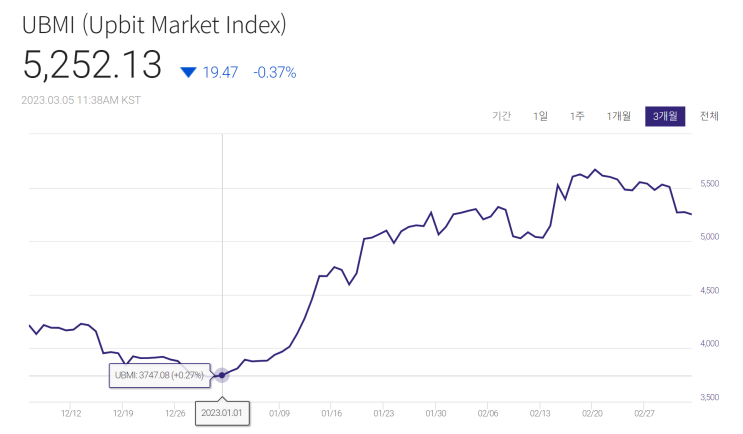Click the 2023.03.05 11:38AM KST timestamp
The height and width of the screenshot is (434, 743).
[81, 100]
